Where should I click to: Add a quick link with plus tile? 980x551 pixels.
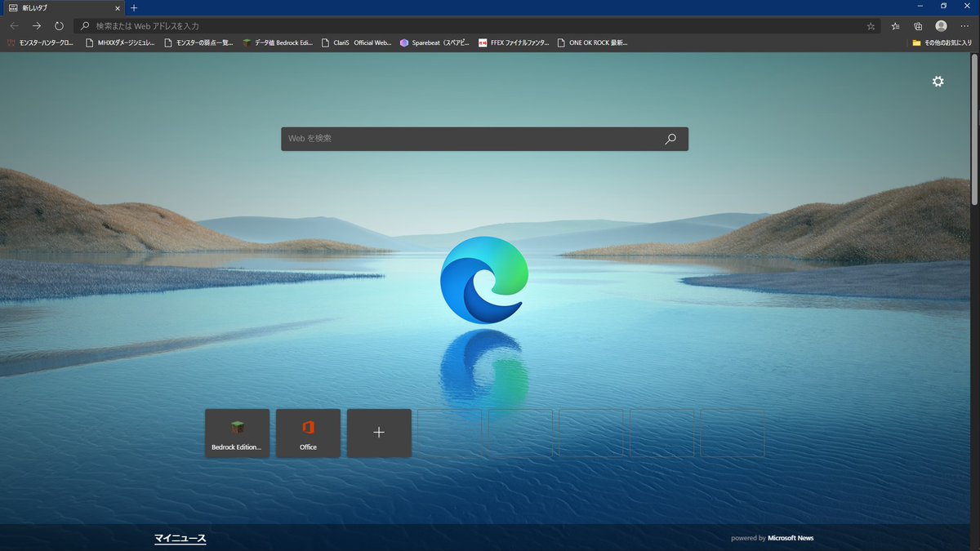pos(379,433)
